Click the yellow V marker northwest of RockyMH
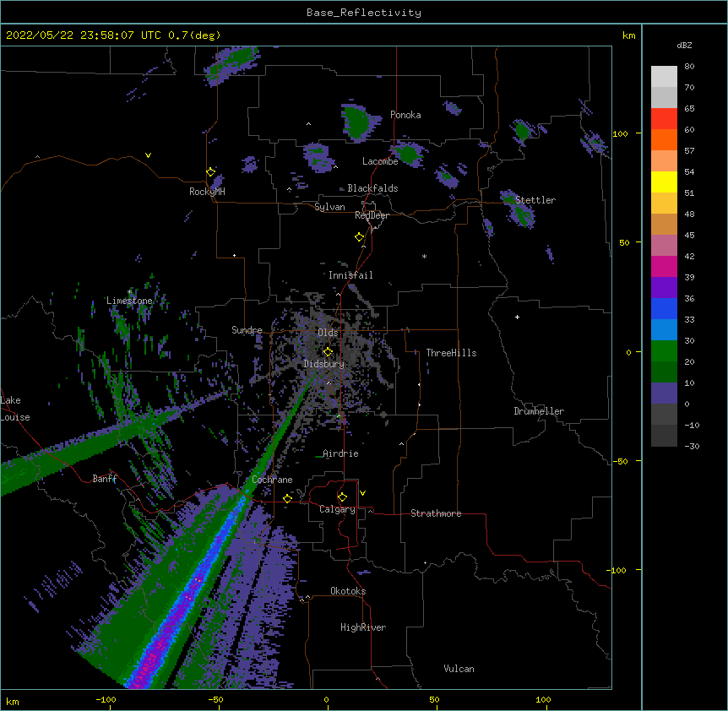The width and height of the screenshot is (728, 711). (x=148, y=155)
